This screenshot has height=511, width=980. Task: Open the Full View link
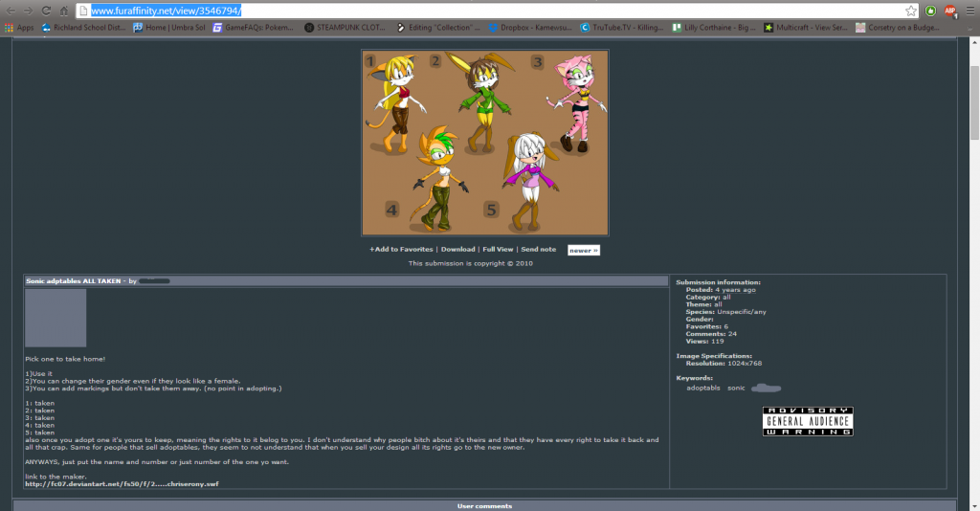pyautogui.click(x=498, y=250)
